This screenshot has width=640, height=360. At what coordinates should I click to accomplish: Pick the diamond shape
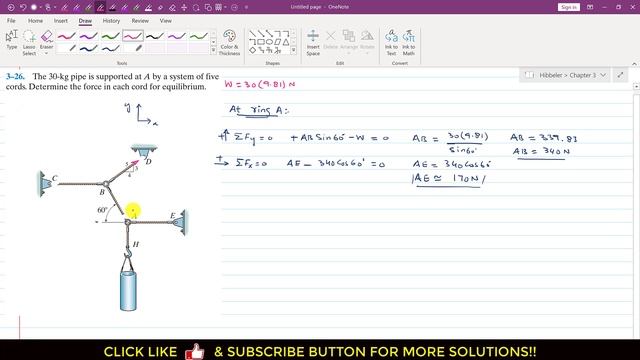click(x=253, y=50)
